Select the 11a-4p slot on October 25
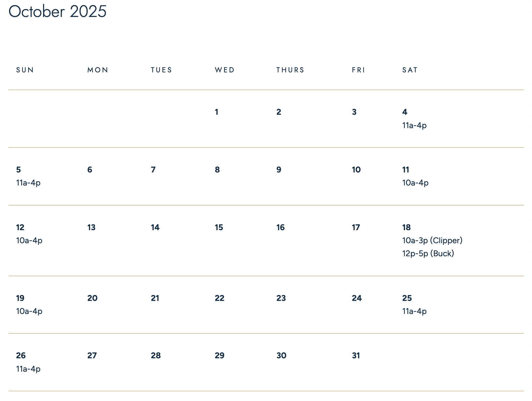The image size is (532, 401). 414,311
